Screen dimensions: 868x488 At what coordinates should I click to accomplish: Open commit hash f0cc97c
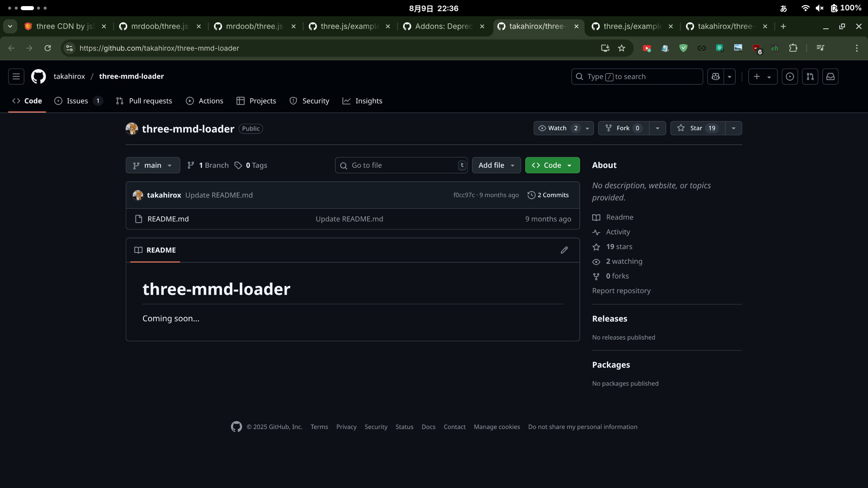pyautogui.click(x=464, y=195)
